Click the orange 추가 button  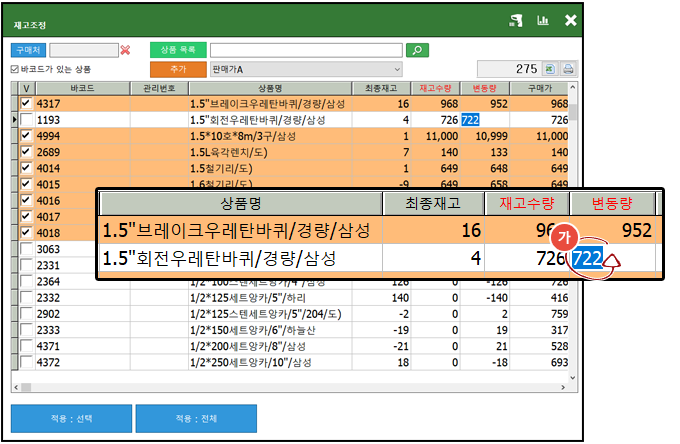pos(178,69)
